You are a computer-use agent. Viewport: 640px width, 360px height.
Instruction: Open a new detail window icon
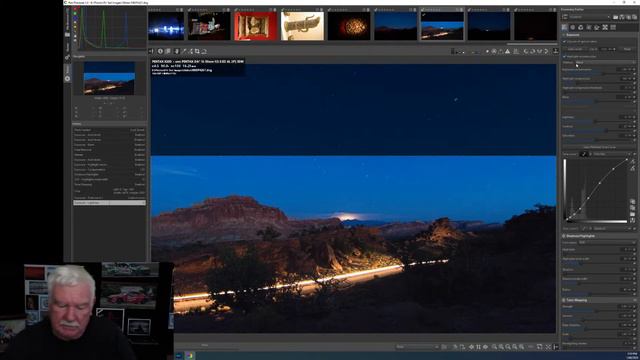(540, 347)
